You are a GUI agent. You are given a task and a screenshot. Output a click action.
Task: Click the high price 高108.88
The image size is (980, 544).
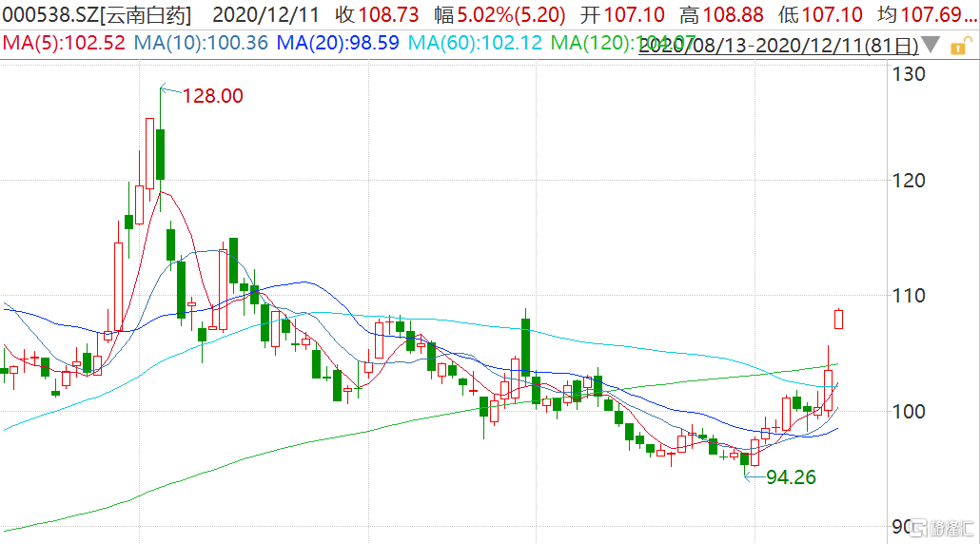click(721, 15)
